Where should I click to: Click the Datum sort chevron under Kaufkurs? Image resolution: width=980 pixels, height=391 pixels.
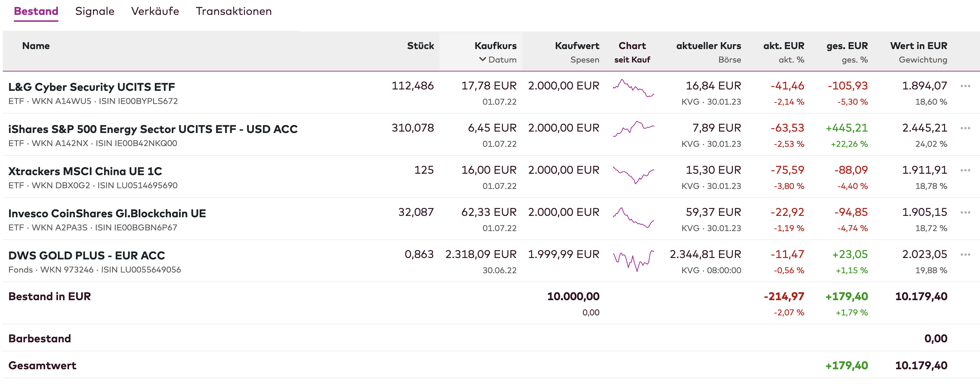[482, 59]
